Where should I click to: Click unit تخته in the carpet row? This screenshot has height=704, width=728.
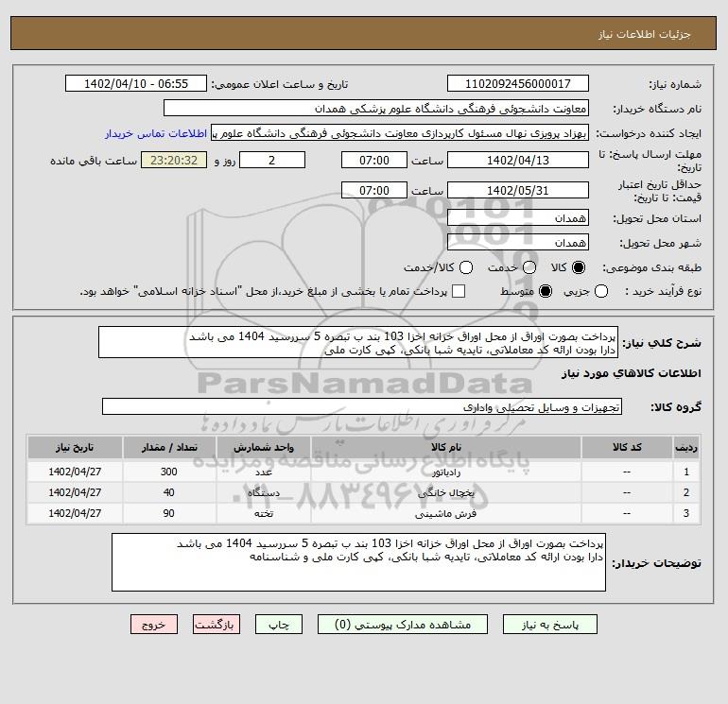[264, 514]
